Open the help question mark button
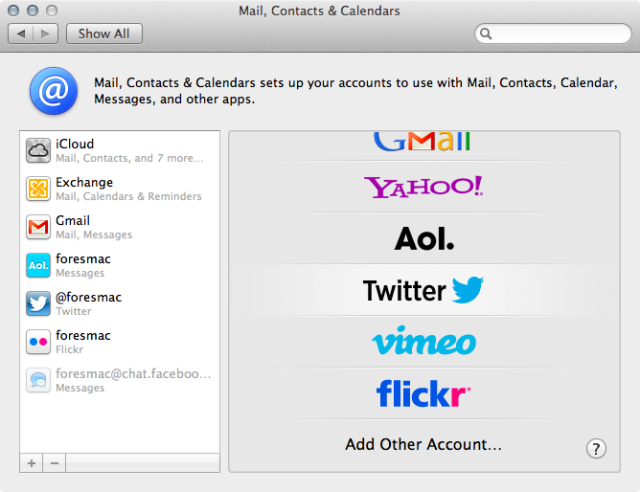 (x=596, y=449)
